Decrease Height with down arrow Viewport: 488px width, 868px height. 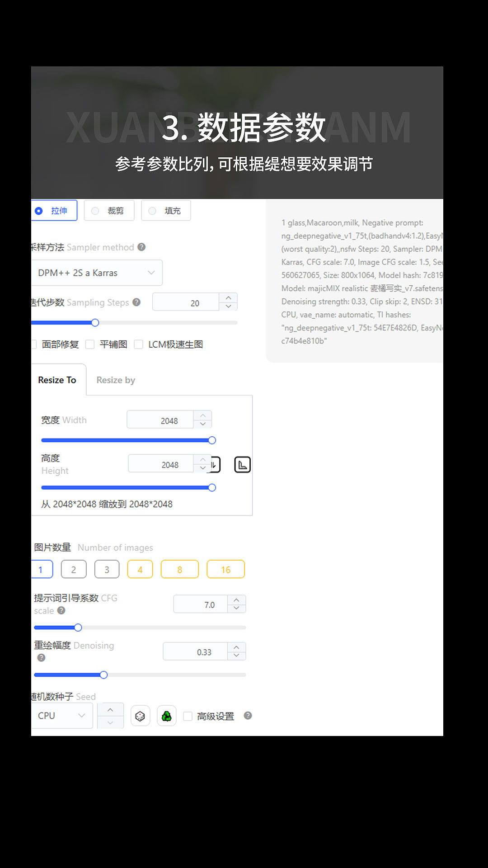(202, 468)
